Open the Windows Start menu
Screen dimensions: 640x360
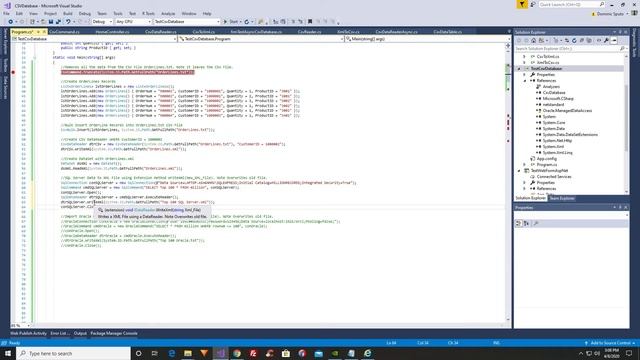pos(8,353)
